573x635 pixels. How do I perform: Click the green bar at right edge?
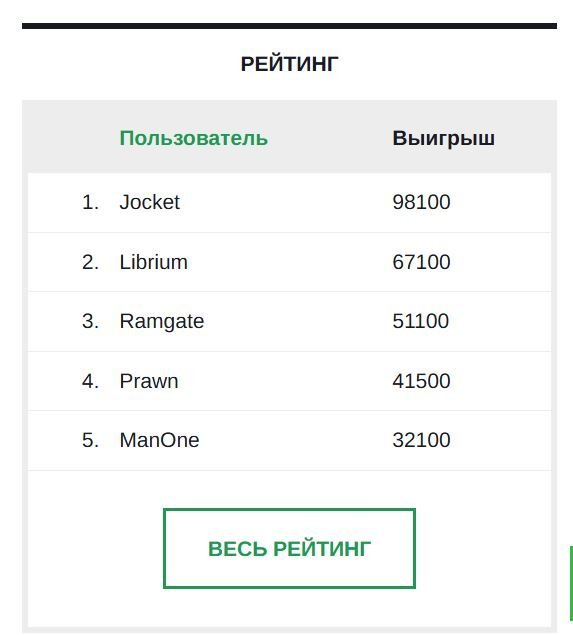571,584
